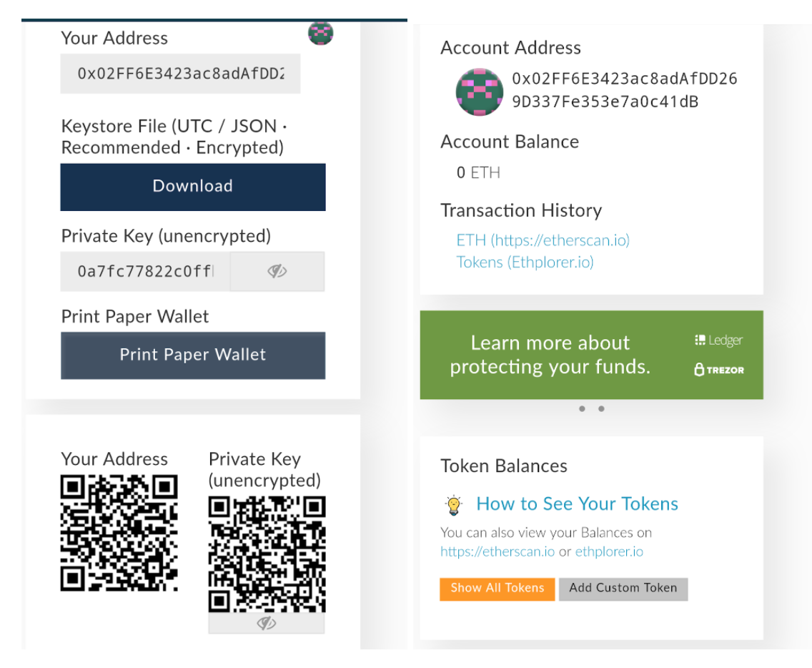The height and width of the screenshot is (668, 812).
Task: Click the Your Address input field
Action: (180, 74)
